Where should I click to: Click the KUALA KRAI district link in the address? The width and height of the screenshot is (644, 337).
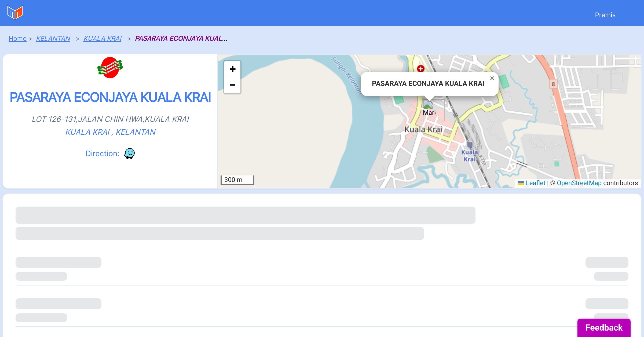click(x=87, y=132)
